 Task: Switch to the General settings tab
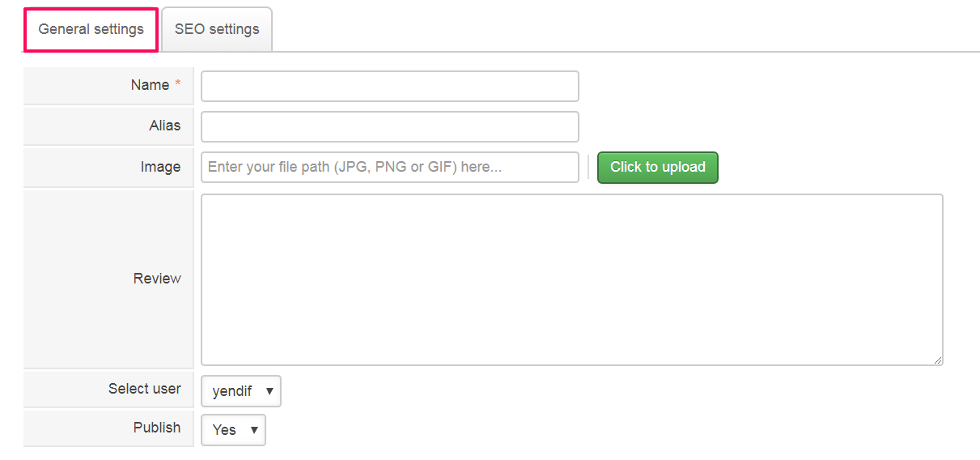91,30
